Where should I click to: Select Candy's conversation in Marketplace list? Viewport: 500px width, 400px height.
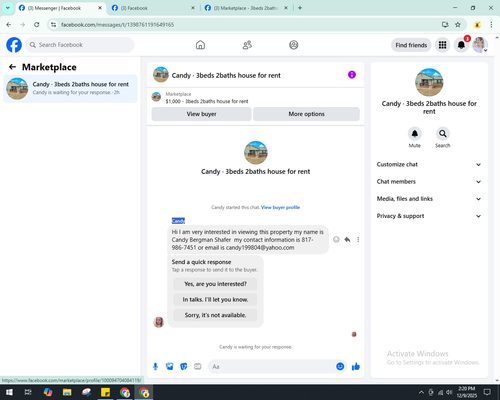[x=70, y=88]
